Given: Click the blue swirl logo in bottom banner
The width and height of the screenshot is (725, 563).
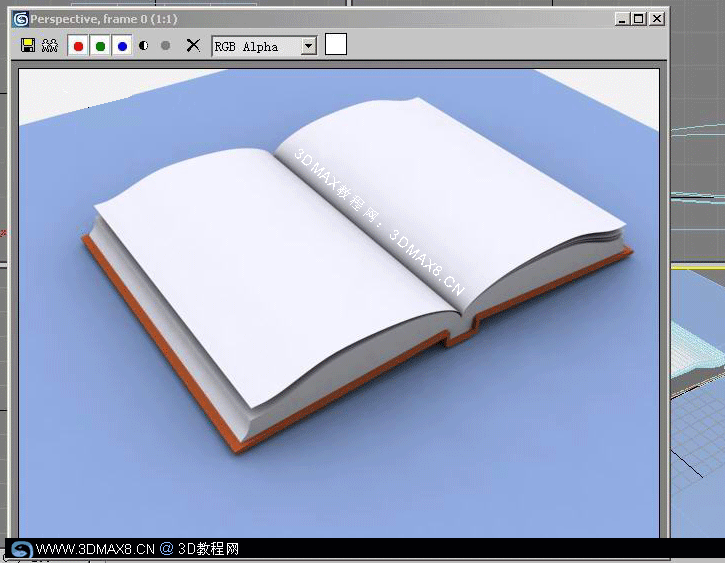Looking at the screenshot, I should click(21, 549).
